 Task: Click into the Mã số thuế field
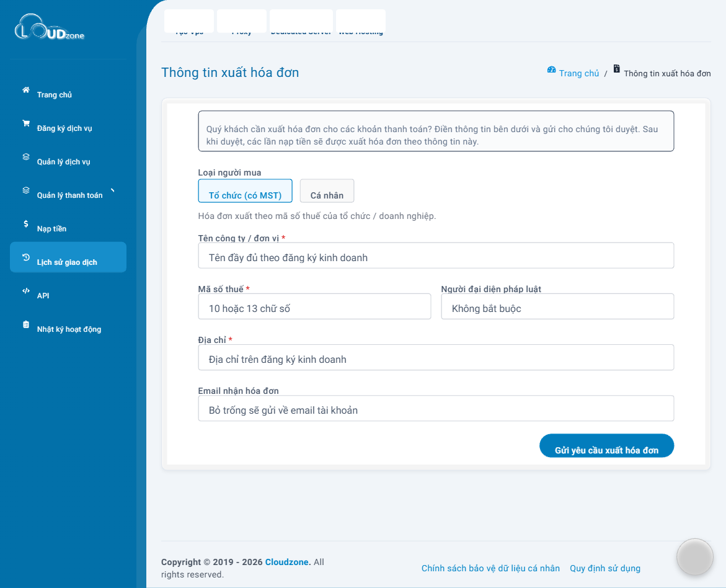(x=314, y=306)
